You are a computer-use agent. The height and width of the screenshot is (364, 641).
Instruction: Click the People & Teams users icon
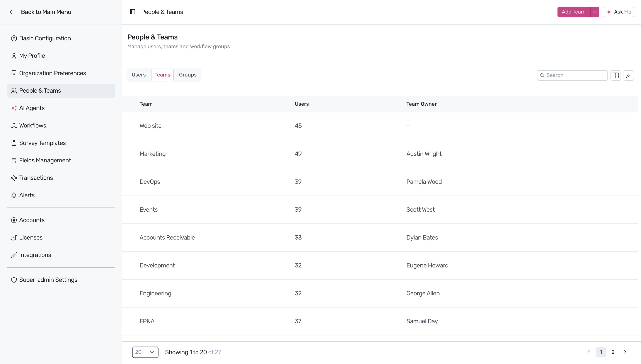pos(14,90)
